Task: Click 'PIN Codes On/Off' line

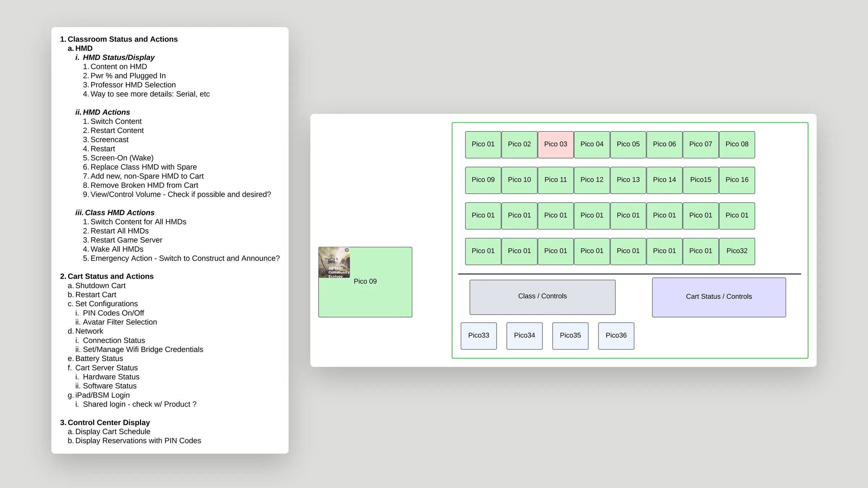Action: pyautogui.click(x=114, y=313)
